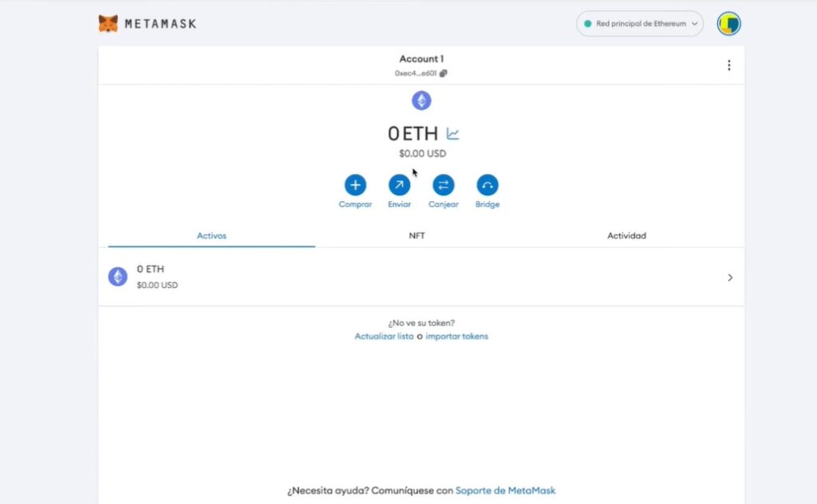The height and width of the screenshot is (504, 817).
Task: Click the Actualizar lista link
Action: (384, 337)
